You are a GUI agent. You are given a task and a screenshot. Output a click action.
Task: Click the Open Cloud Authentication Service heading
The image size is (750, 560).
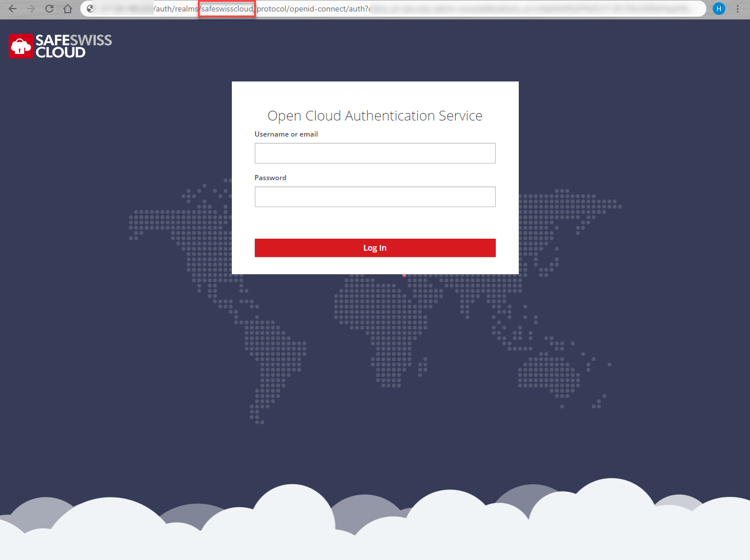click(x=375, y=116)
